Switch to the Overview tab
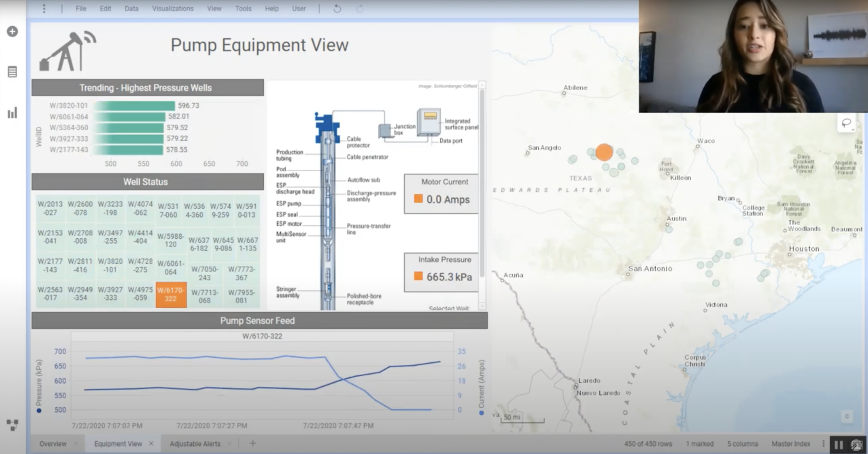This screenshot has width=868, height=454. tap(53, 444)
